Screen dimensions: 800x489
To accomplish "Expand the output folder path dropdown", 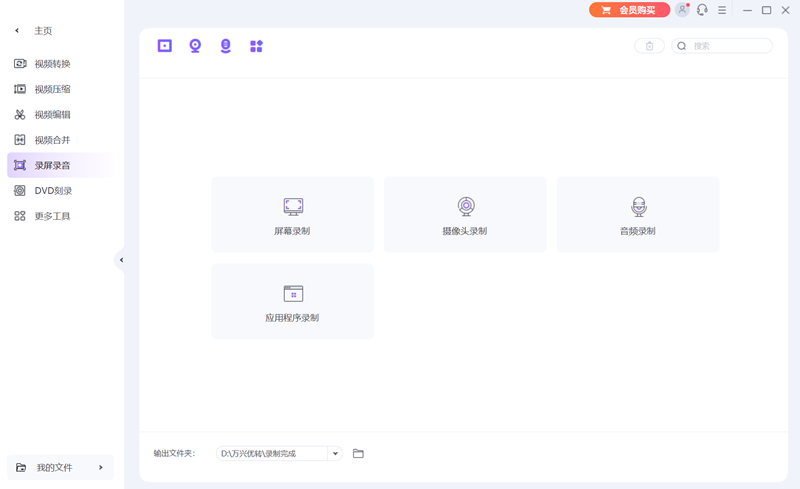I will (x=335, y=454).
